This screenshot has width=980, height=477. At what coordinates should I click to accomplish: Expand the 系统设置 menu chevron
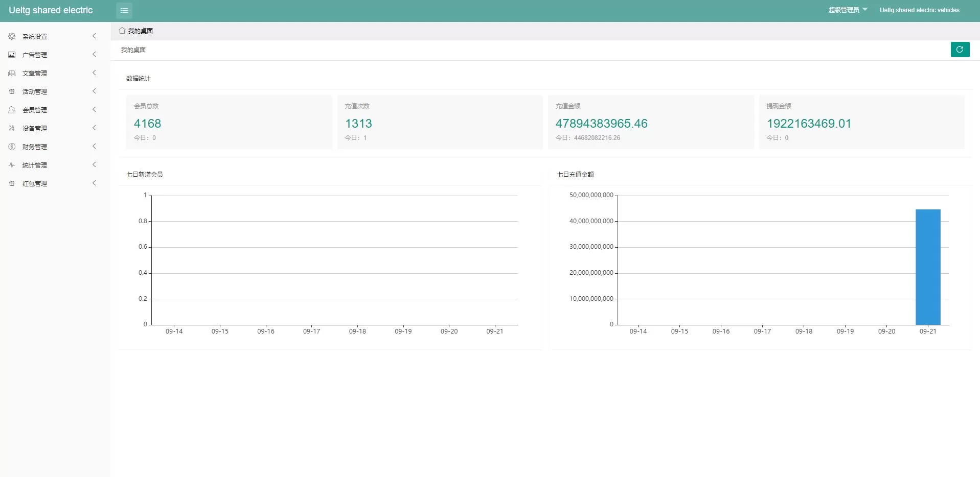pos(94,36)
